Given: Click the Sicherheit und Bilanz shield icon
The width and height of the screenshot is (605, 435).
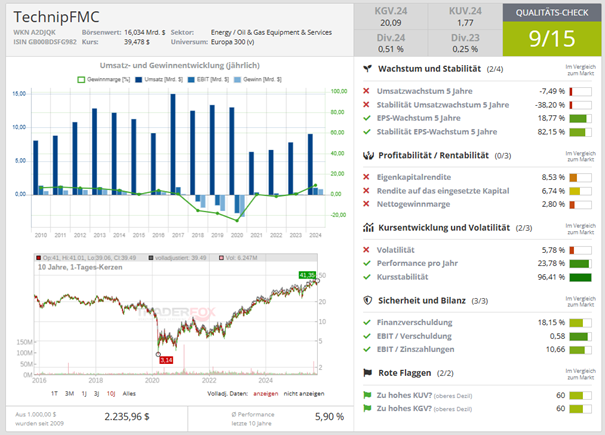Looking at the screenshot, I should (369, 300).
